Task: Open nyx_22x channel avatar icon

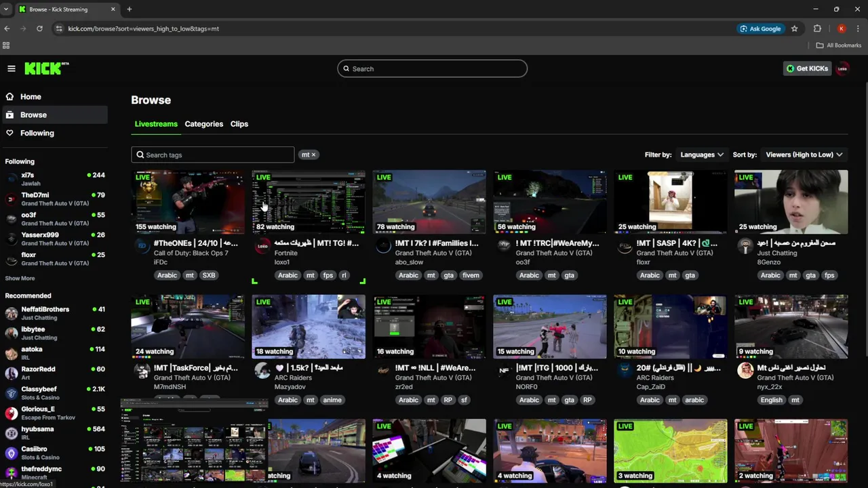Action: click(745, 371)
